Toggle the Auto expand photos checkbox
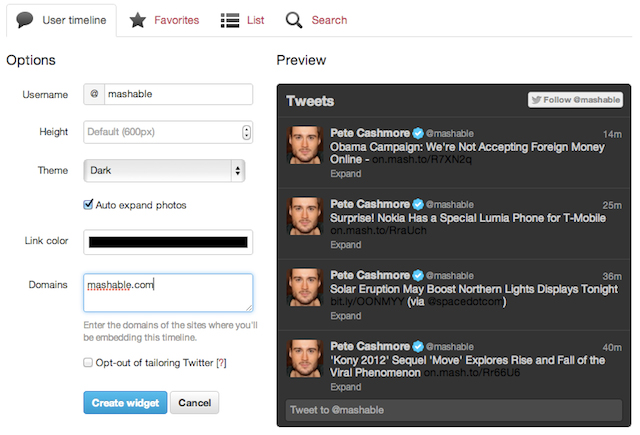 89,205
